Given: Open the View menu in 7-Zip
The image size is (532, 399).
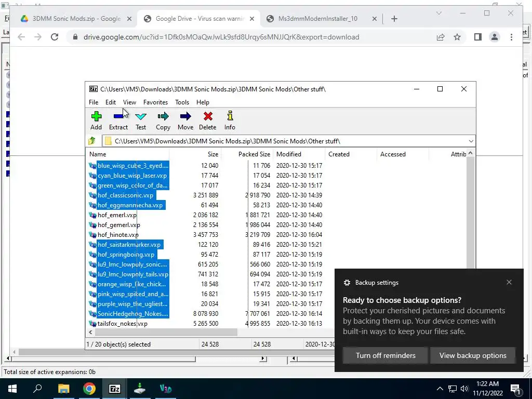Looking at the screenshot, I should click(129, 102).
